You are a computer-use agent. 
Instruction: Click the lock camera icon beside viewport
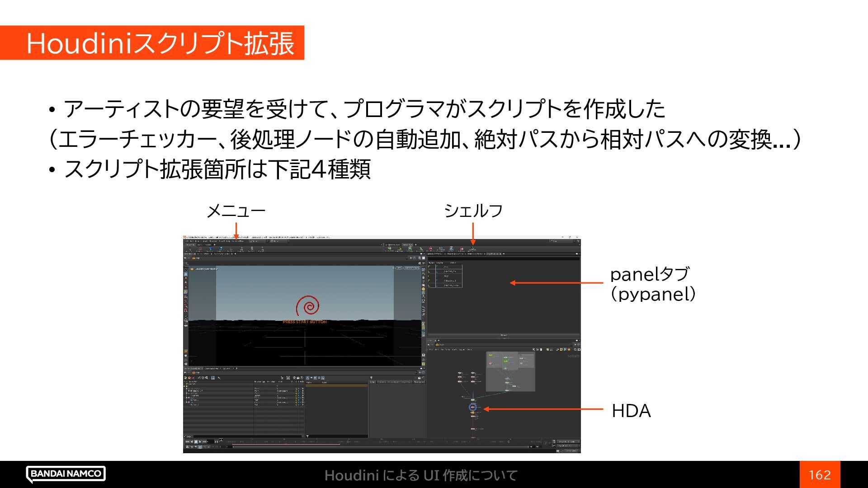tap(424, 277)
